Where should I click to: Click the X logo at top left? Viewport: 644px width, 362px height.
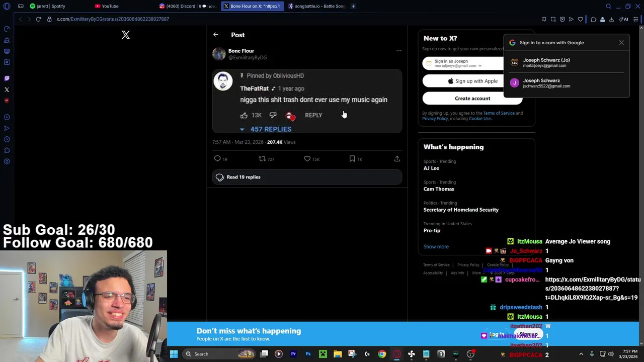(x=126, y=35)
